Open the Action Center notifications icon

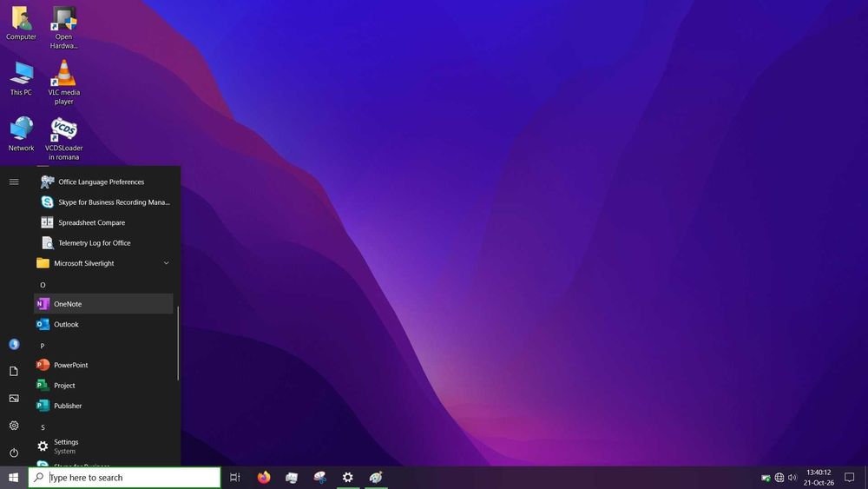point(849,478)
